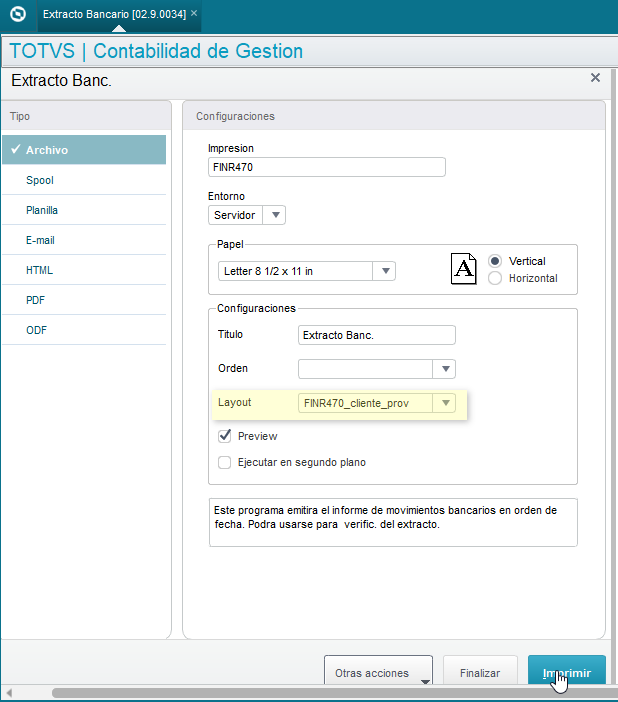Choose Vertical paper orientation

(495, 261)
